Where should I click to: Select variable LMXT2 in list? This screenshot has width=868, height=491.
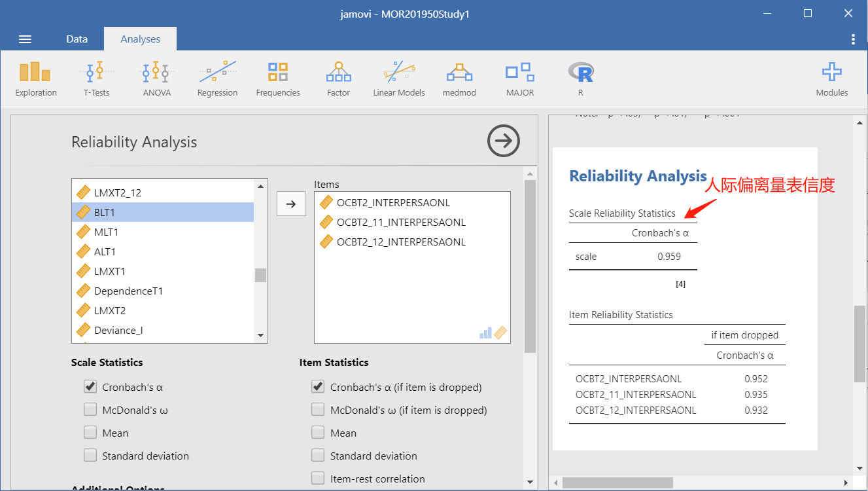[163, 310]
